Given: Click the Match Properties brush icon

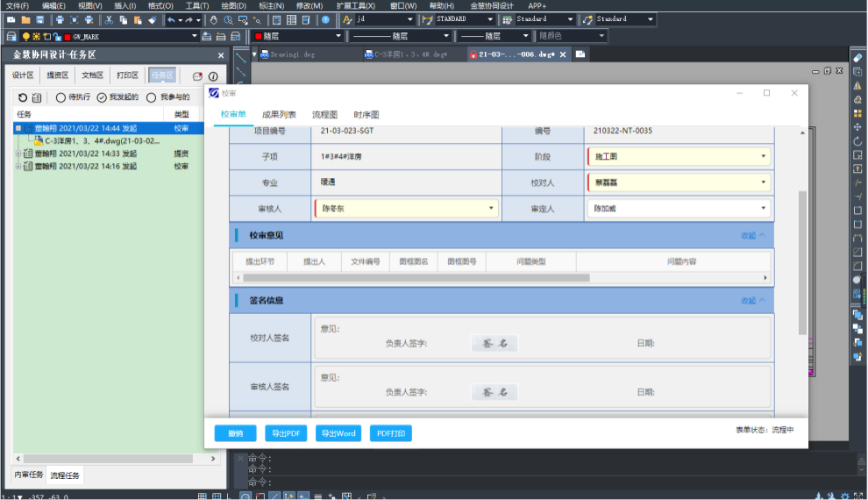Looking at the screenshot, I should [x=153, y=20].
